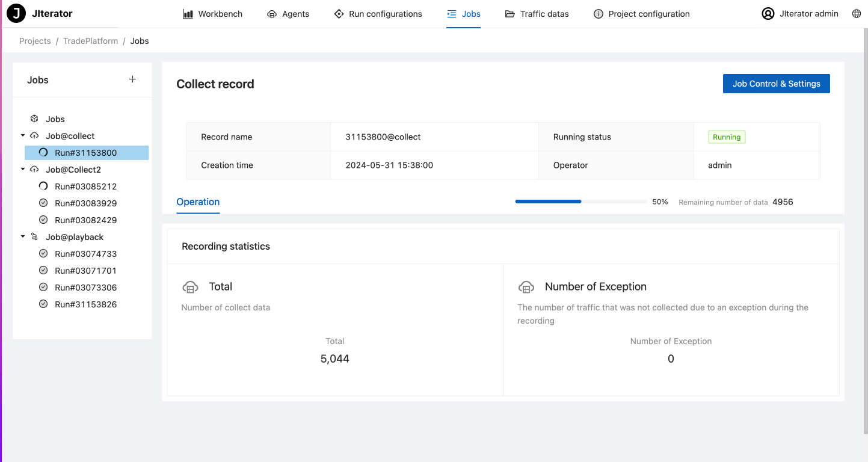Go to TradePlatform breadcrumb link
This screenshot has height=462, width=868.
tap(91, 41)
